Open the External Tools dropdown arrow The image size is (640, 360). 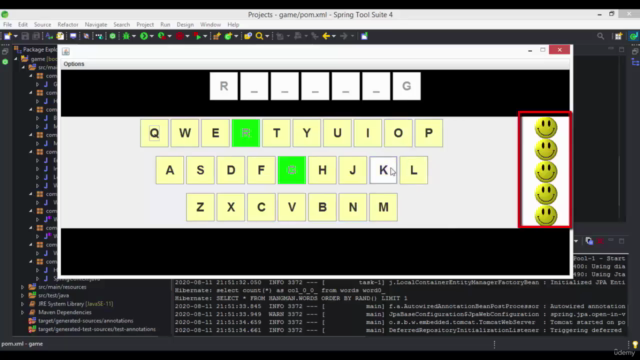pyautogui.click(x=205, y=36)
